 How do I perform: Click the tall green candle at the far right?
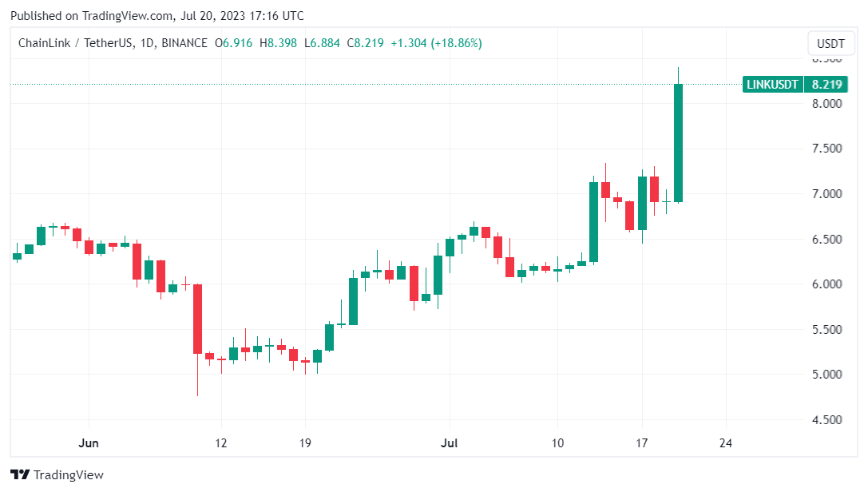(678, 142)
